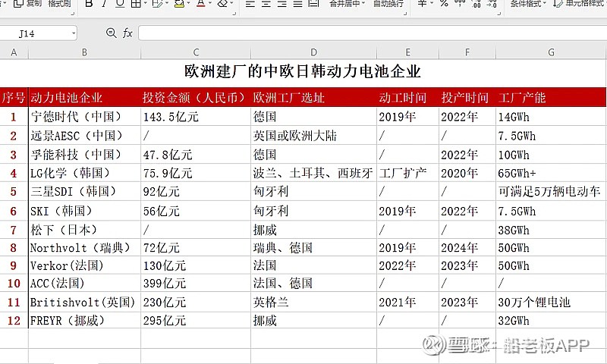Viewport: 607px width, 364px height.
Task: Select cell 65GWh+
Action: point(552,173)
